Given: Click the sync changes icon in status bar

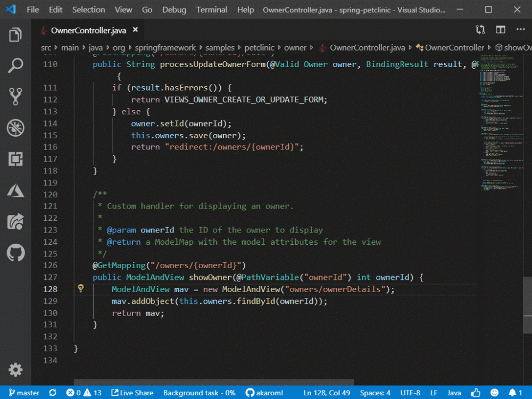Looking at the screenshot, I should [x=52, y=393].
